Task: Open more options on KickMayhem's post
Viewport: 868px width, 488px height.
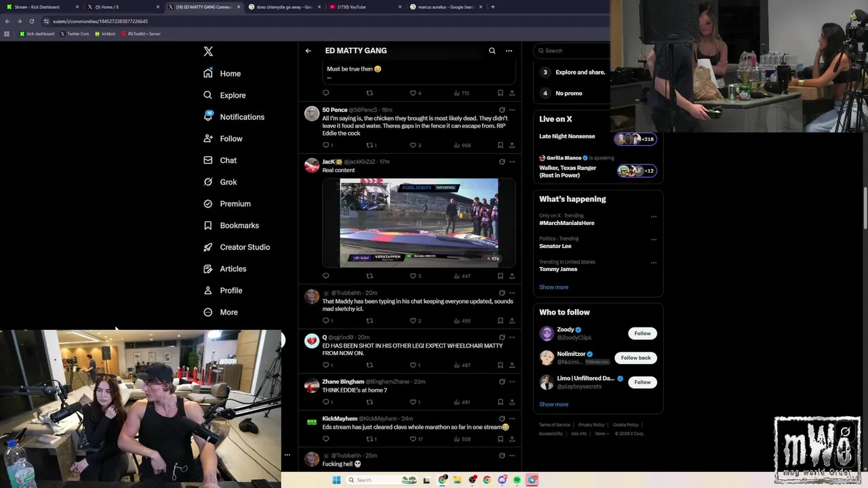Action: [x=512, y=419]
